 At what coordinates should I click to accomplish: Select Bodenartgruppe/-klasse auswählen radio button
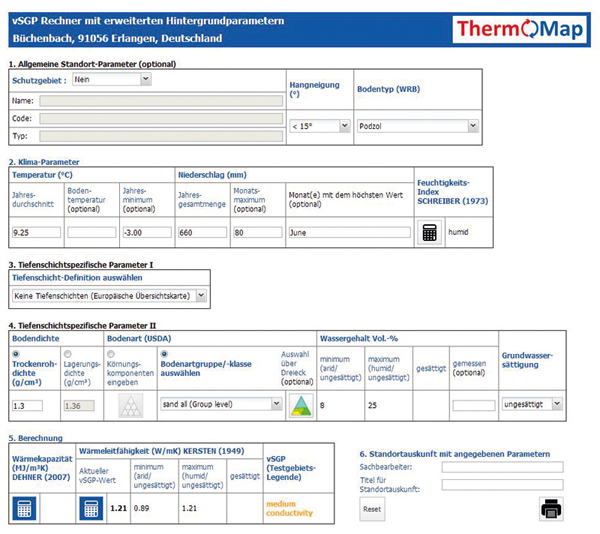[164, 354]
